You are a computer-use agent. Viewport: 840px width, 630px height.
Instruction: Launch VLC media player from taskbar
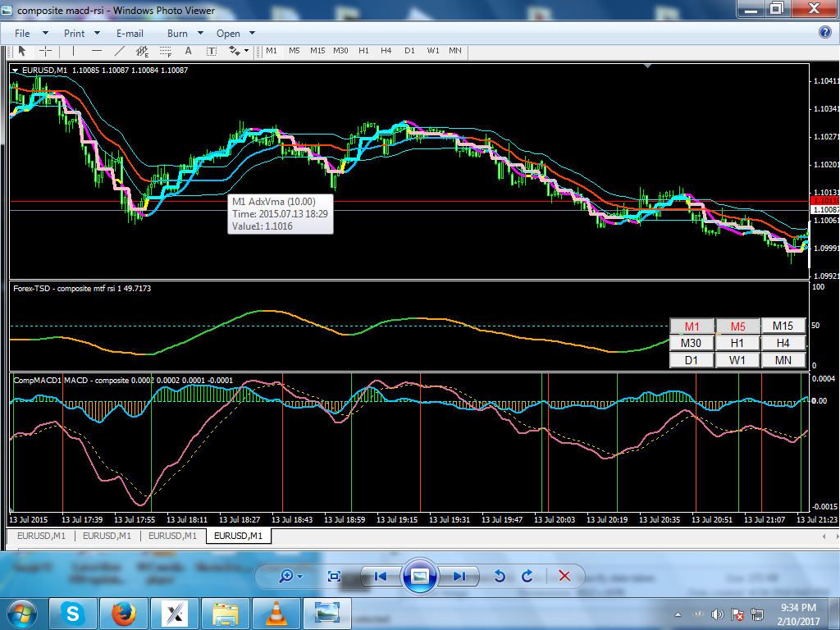click(x=276, y=613)
